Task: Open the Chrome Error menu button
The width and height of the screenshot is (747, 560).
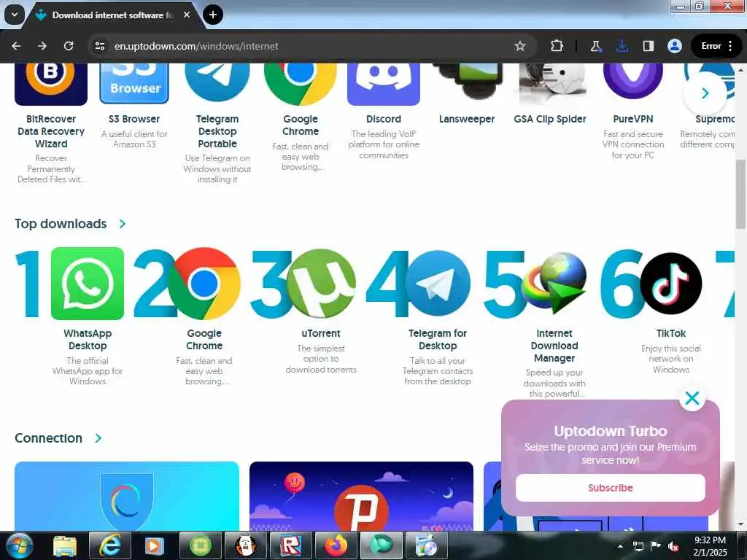Action: [716, 46]
